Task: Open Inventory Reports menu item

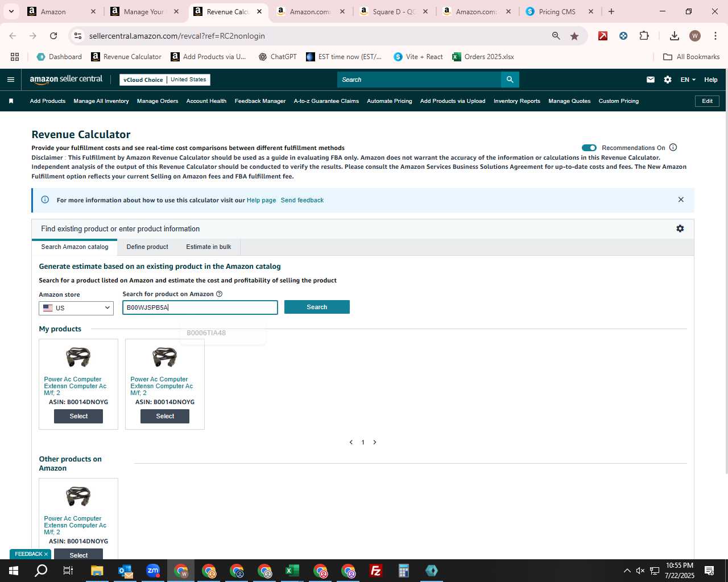Action: (x=517, y=101)
